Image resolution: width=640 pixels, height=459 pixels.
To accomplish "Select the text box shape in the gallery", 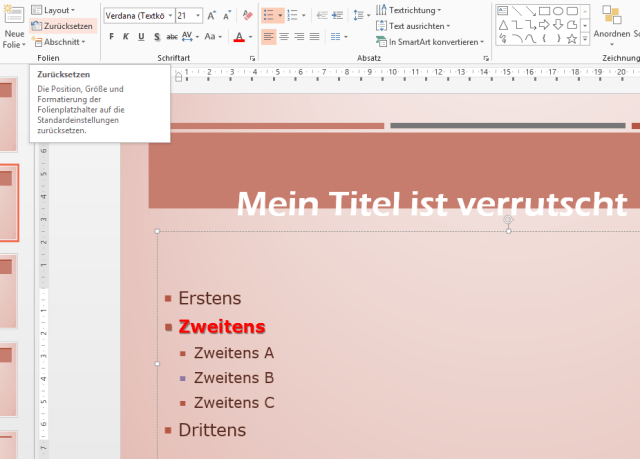I will [503, 11].
